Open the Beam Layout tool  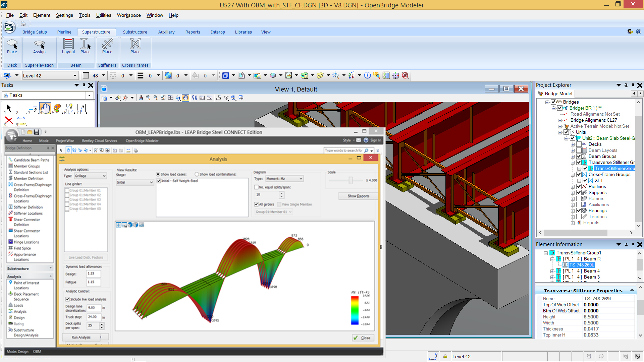pyautogui.click(x=68, y=46)
